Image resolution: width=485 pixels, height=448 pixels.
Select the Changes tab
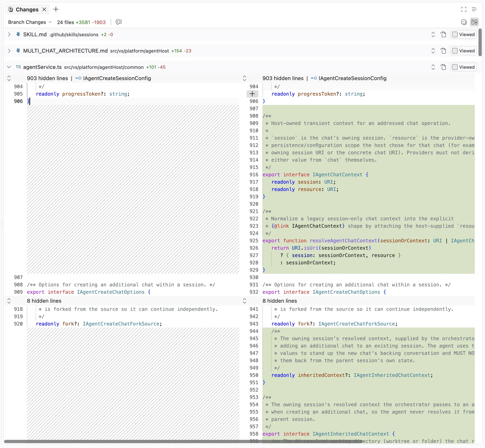click(x=27, y=9)
